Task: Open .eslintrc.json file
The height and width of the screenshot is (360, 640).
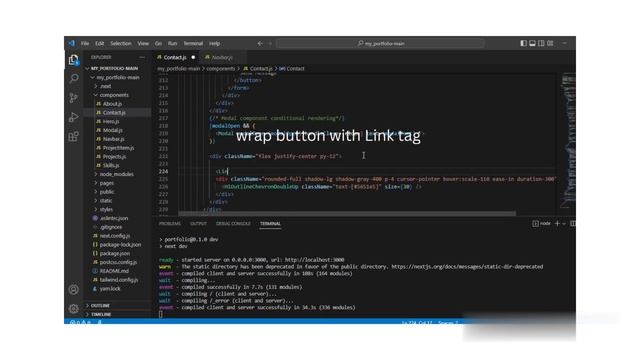Action: 114,218
